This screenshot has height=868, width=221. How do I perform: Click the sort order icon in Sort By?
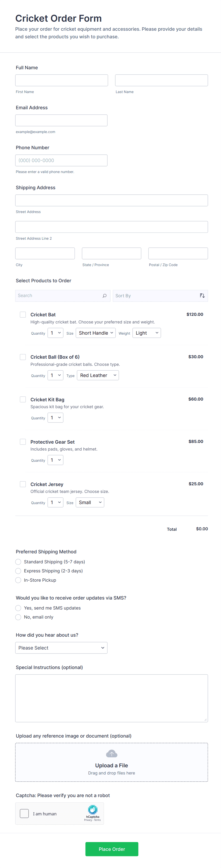202,296
